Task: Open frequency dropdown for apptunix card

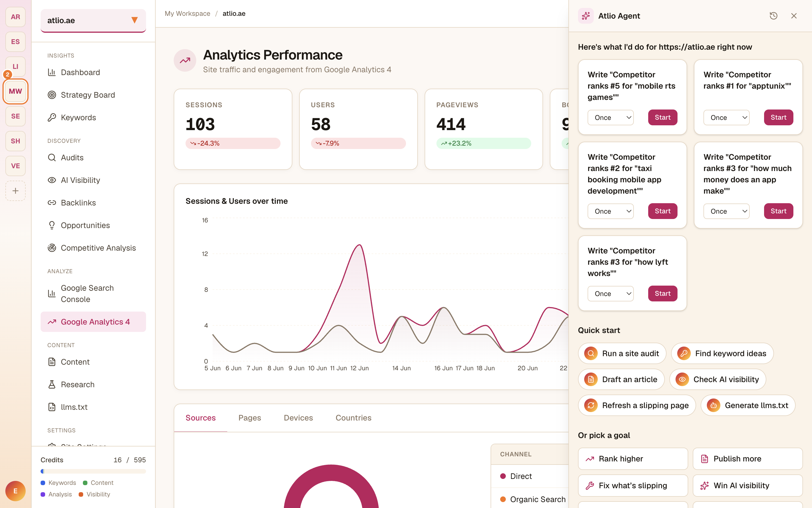Action: pos(727,118)
